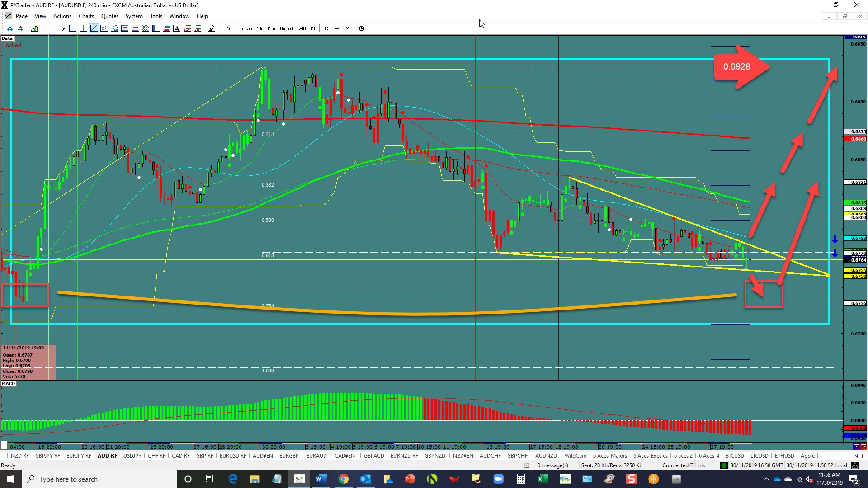868x488 pixels.
Task: Open the Tools menu
Action: point(156,16)
